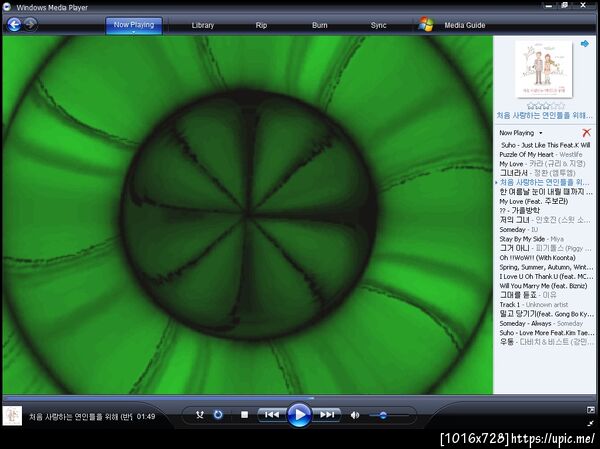Open the arrow under Now Playing tab
This screenshot has height=449, width=600.
[134, 33]
